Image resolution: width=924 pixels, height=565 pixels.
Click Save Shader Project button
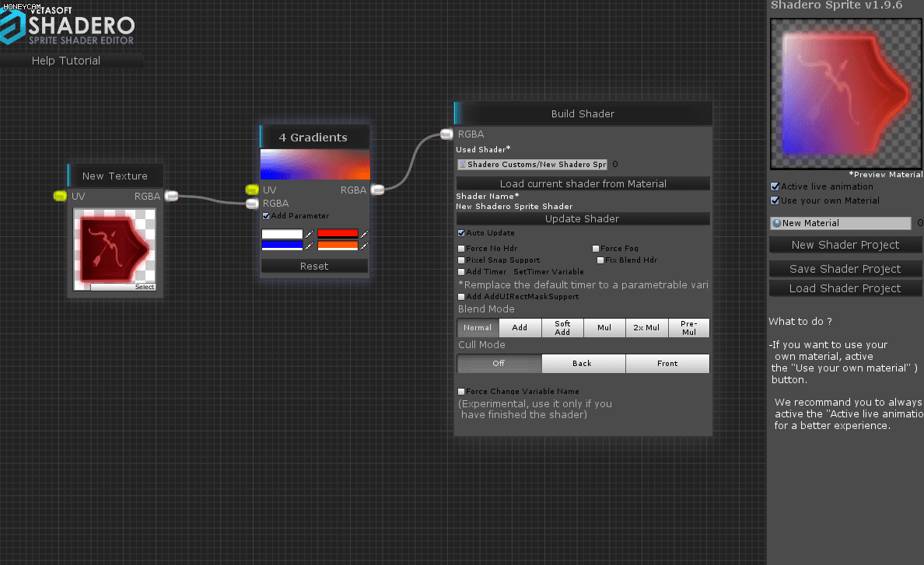click(x=845, y=269)
